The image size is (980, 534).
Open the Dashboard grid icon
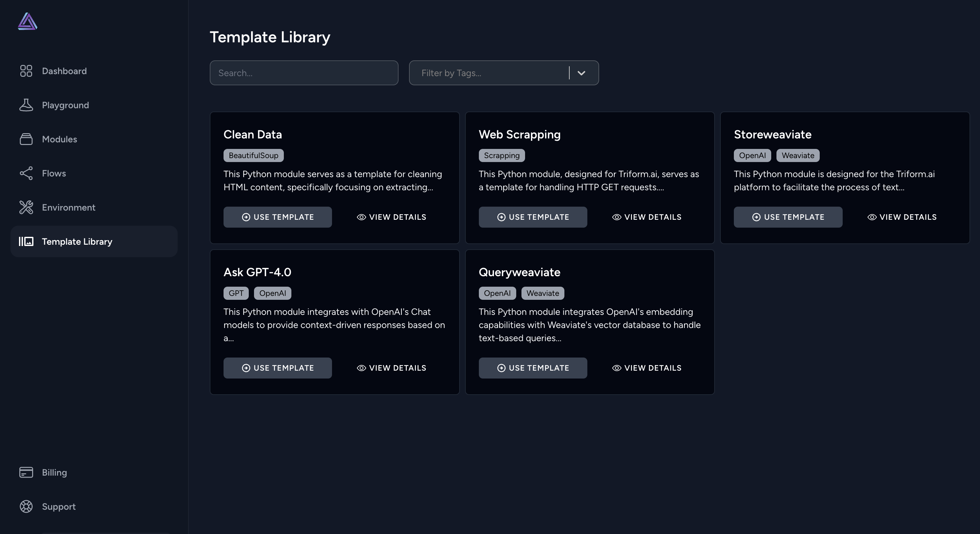click(x=26, y=71)
